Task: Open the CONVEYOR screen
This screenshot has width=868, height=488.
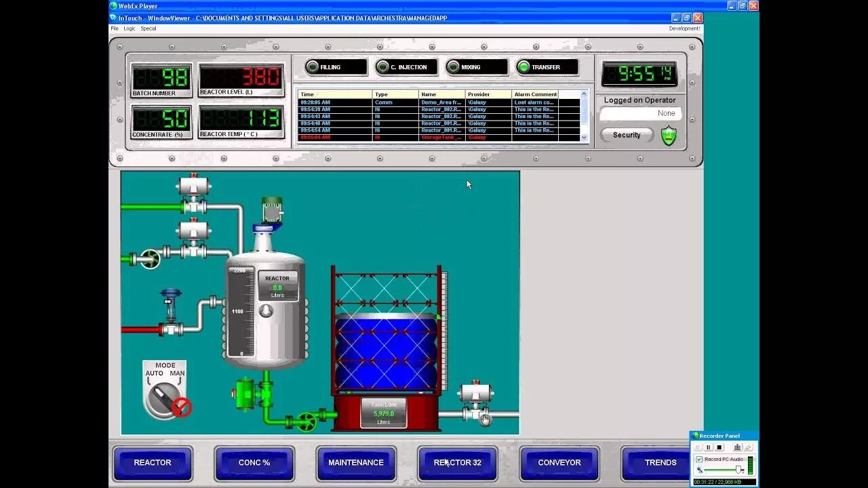Action: coord(559,463)
